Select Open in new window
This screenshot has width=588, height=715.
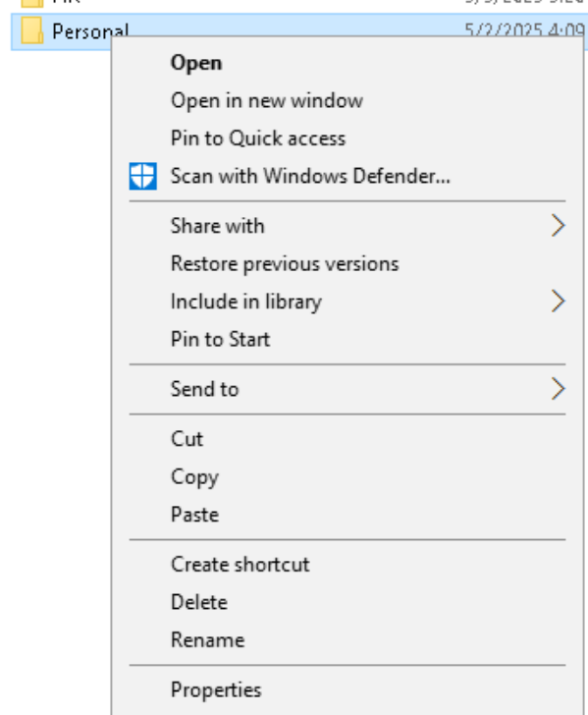pyautogui.click(x=267, y=101)
